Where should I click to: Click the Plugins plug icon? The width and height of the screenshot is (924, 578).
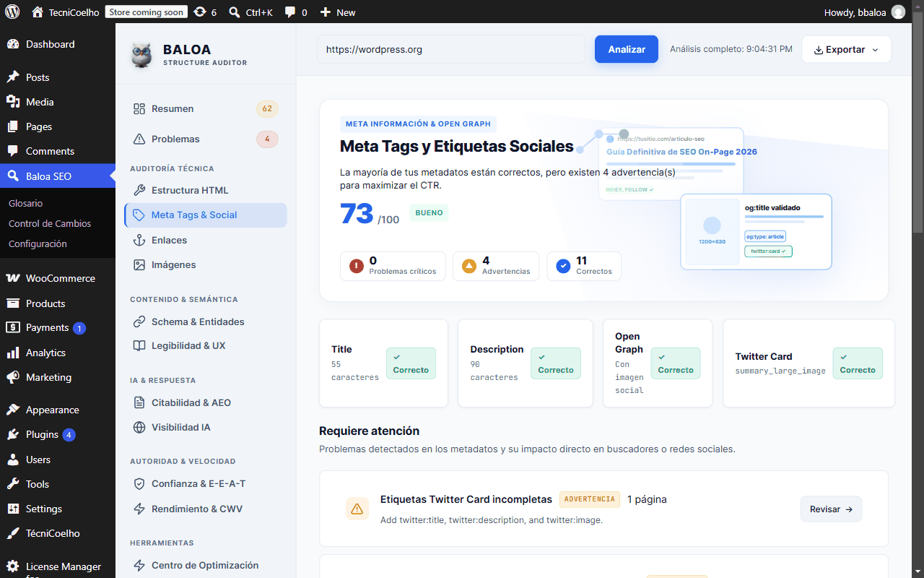coord(13,434)
